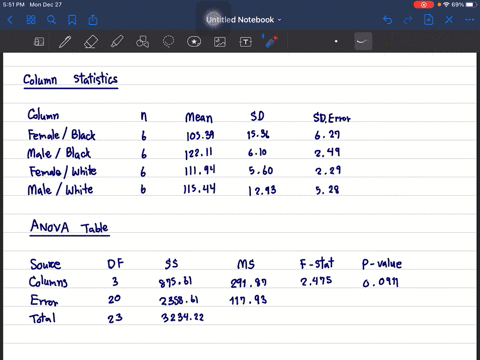Screen dimensions: 480x360
Task: Tap the 'P-value' column header
Action: pyautogui.click(x=382, y=264)
